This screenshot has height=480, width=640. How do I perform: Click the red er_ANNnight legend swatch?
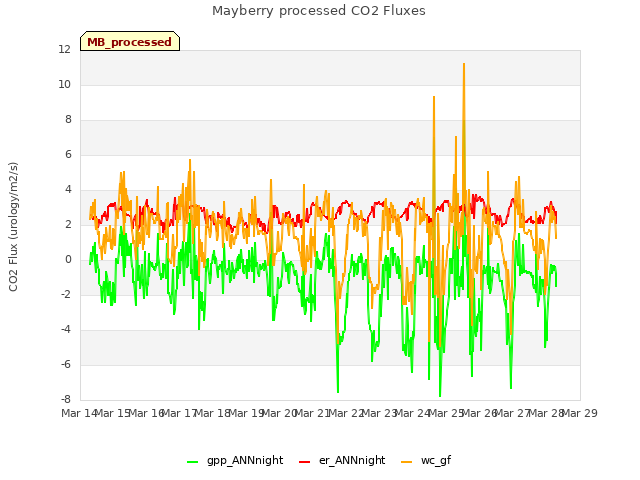304,462
